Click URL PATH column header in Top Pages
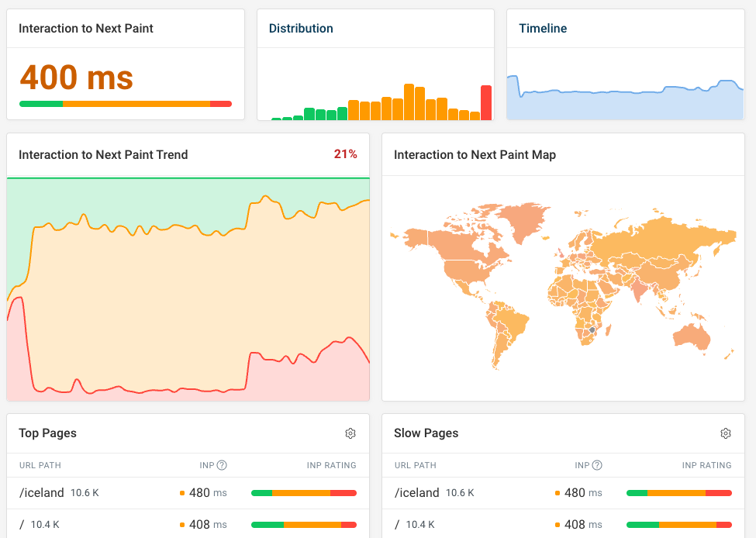The width and height of the screenshot is (756, 538). click(40, 466)
